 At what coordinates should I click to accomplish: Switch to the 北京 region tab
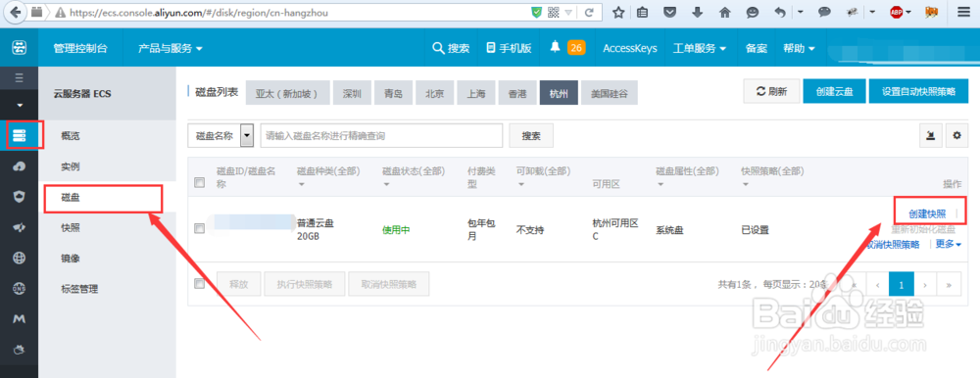tap(434, 93)
